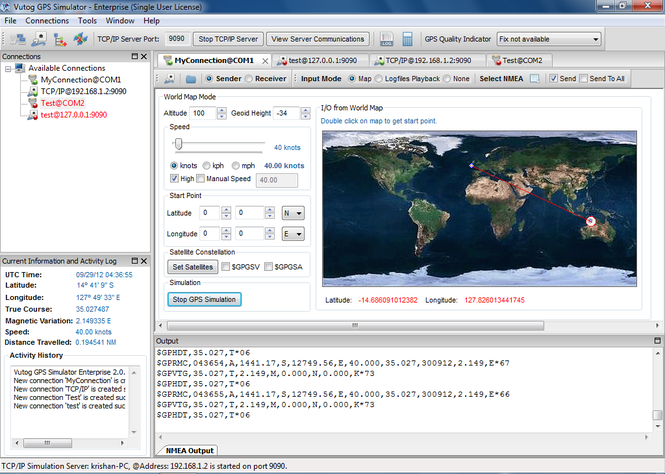This screenshot has width=665, height=474.
Task: Open the Window menu
Action: pyautogui.click(x=120, y=21)
